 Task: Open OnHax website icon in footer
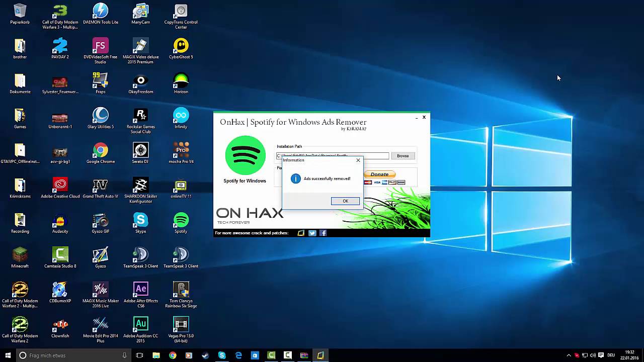(301, 233)
